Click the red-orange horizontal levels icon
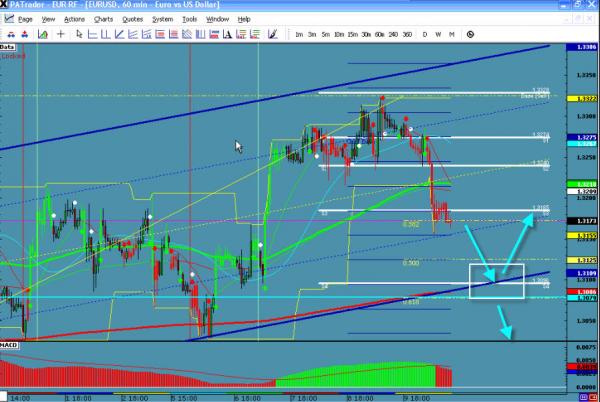600x402 pixels. [241, 34]
